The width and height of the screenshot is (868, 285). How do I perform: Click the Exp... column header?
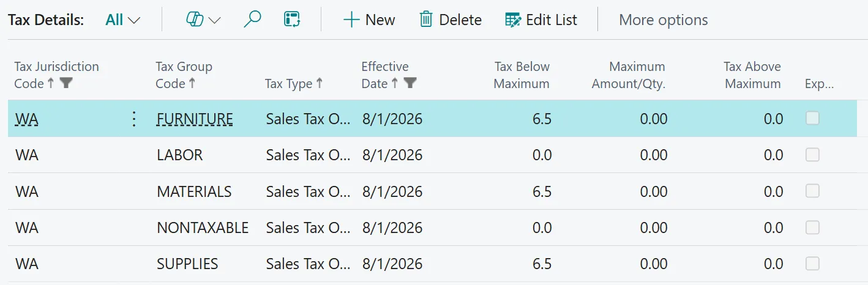coord(820,84)
